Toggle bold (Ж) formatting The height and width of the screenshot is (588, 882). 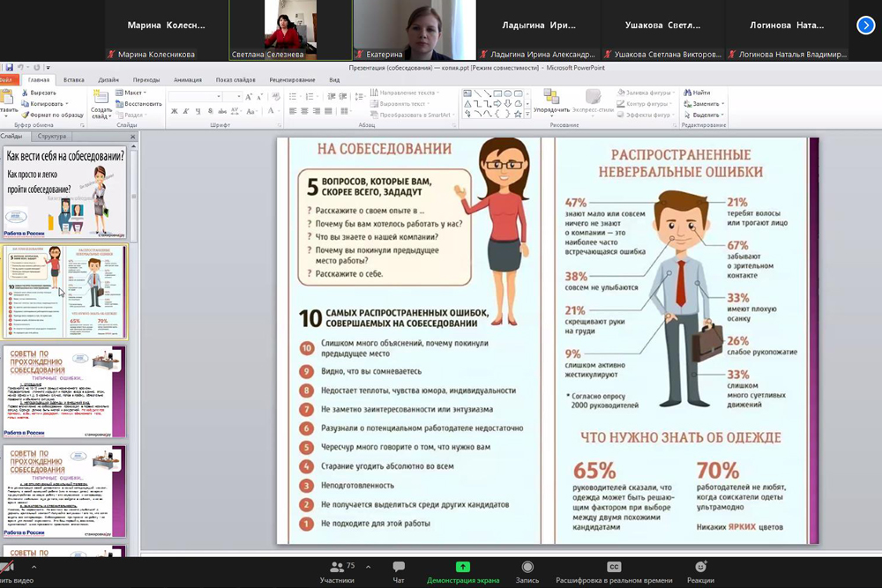click(x=174, y=111)
